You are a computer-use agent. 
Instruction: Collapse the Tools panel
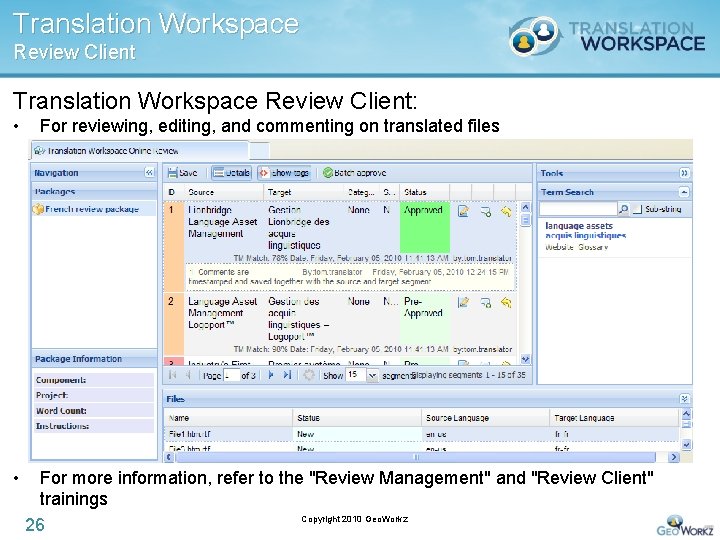684,173
